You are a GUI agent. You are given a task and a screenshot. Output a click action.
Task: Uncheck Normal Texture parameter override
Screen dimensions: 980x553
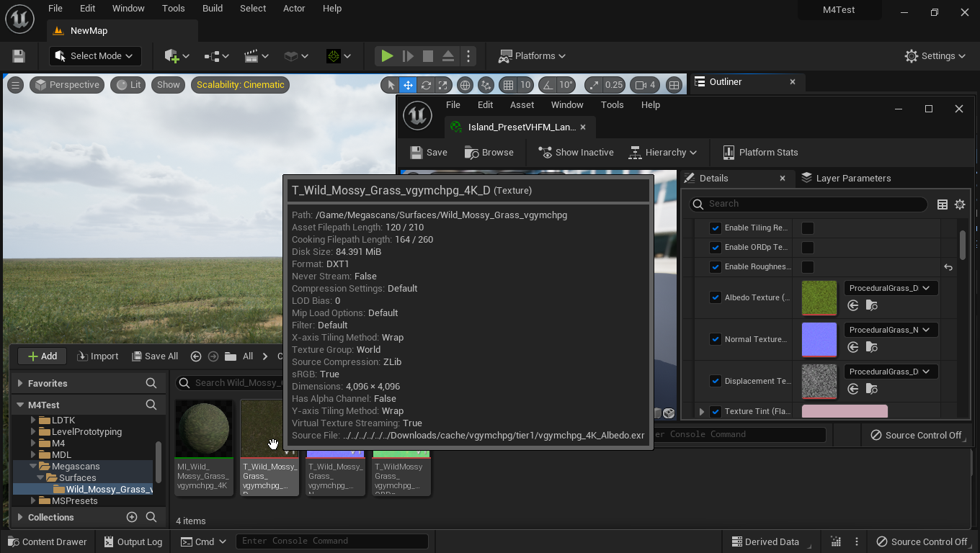716,339
